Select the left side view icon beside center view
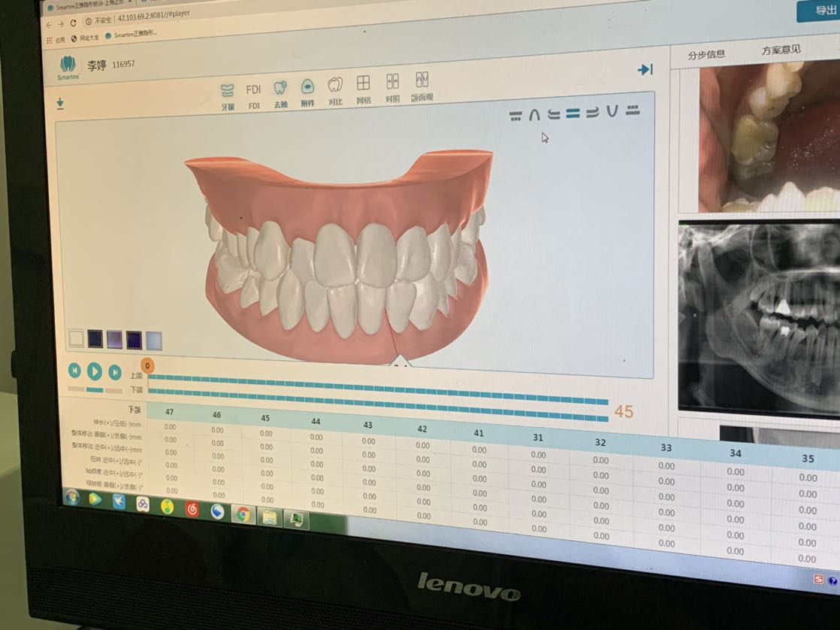The height and width of the screenshot is (630, 840). point(554,114)
